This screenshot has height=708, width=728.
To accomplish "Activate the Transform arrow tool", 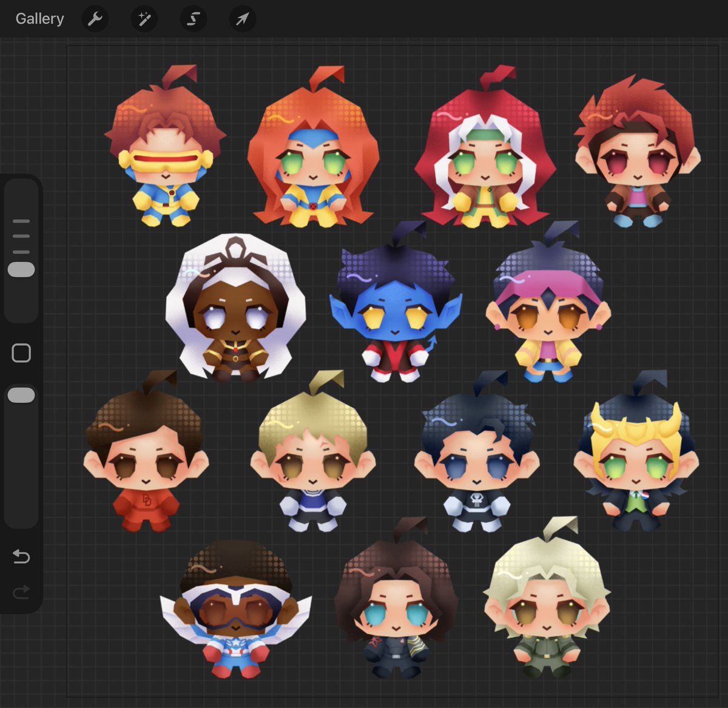I will point(243,19).
